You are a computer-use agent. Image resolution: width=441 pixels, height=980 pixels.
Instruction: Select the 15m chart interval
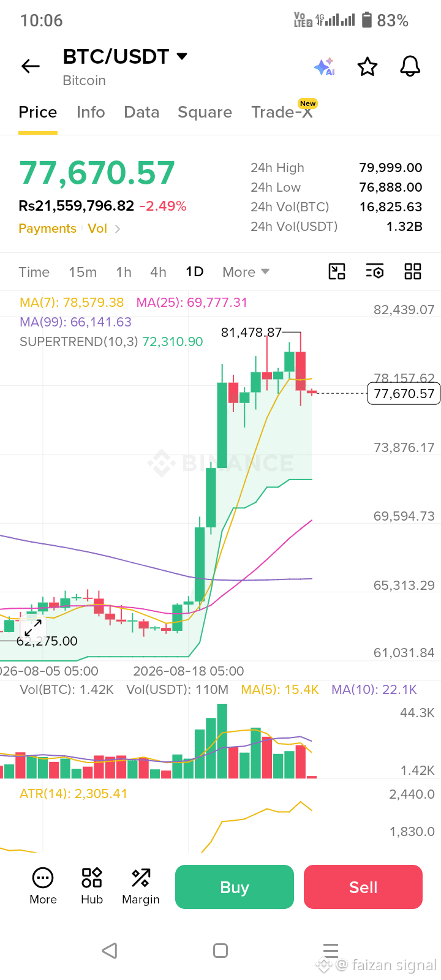pyautogui.click(x=83, y=272)
